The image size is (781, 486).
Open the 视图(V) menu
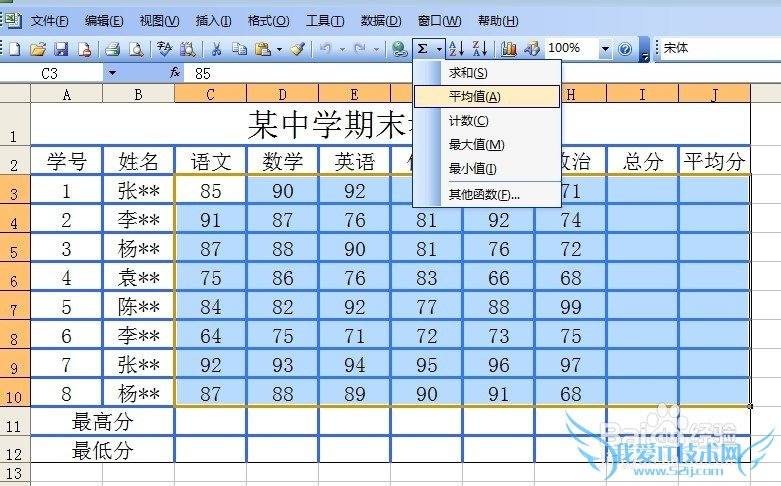159,21
